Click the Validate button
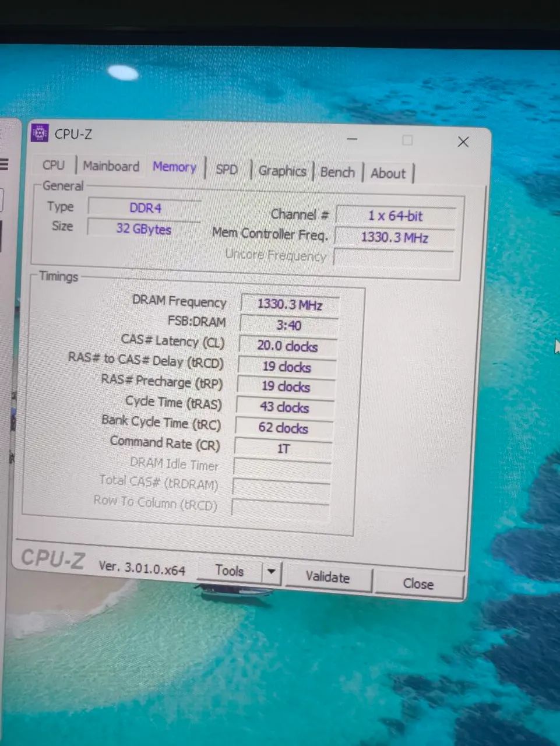 coord(328,577)
